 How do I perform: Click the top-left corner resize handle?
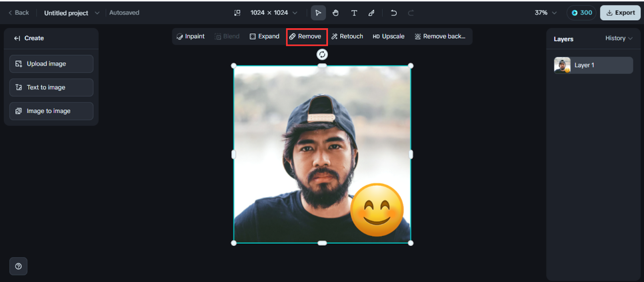(233, 66)
